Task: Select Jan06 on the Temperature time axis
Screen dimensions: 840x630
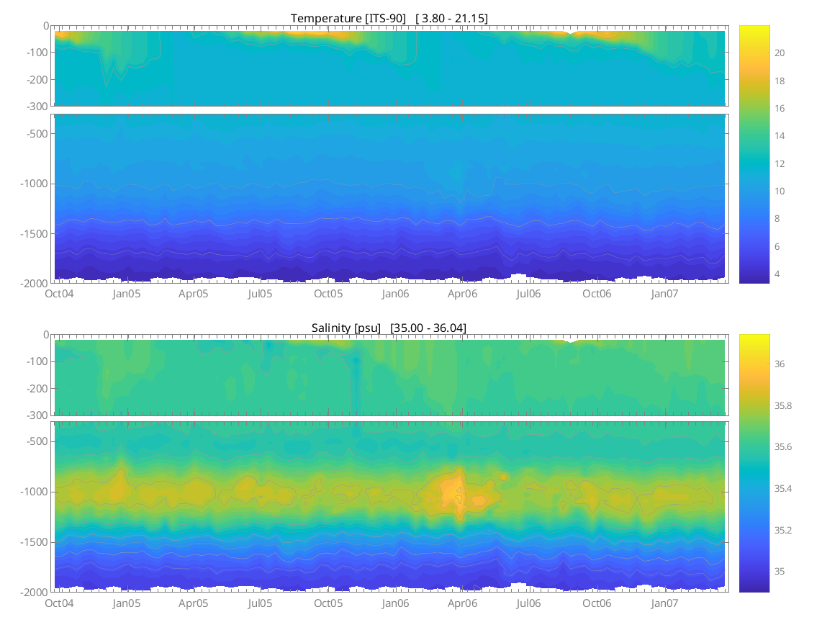Action: pos(395,294)
